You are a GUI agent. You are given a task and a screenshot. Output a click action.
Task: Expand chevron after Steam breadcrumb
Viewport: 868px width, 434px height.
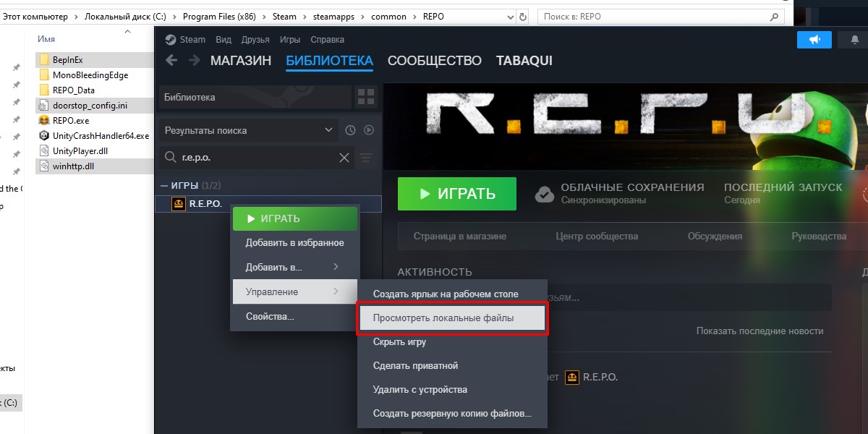(x=305, y=16)
